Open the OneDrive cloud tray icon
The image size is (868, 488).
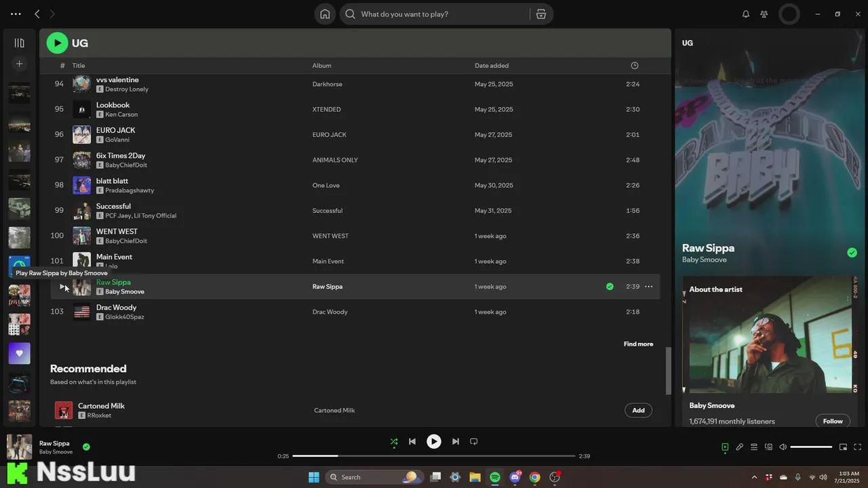click(783, 477)
